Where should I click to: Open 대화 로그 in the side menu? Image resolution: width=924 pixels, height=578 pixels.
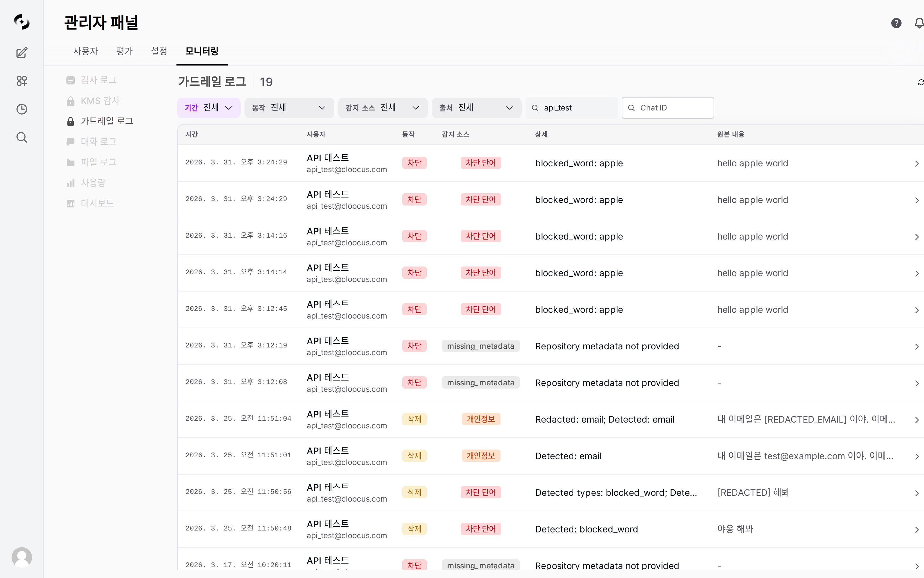tap(98, 141)
